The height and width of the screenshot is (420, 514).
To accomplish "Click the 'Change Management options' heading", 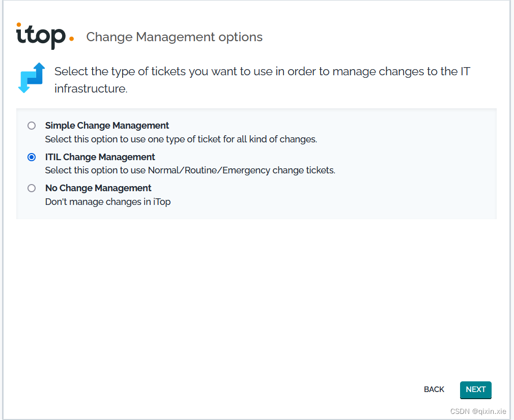I will coord(175,37).
